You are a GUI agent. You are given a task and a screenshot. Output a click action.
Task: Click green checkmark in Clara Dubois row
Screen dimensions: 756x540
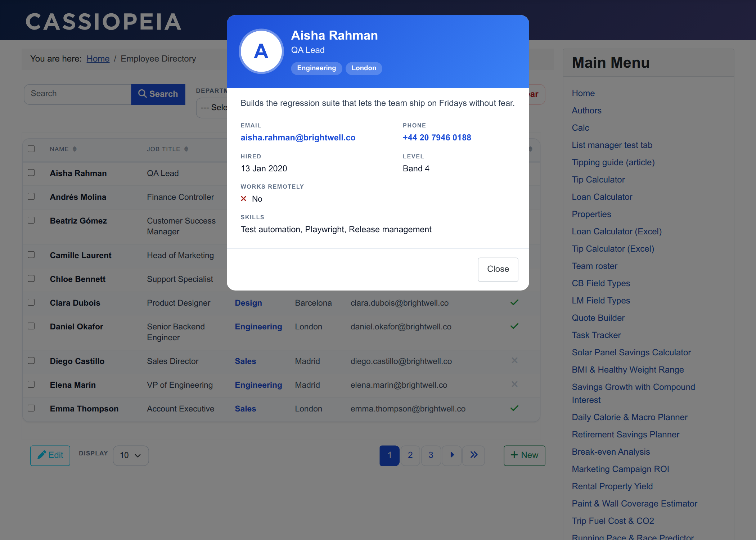[x=514, y=302]
